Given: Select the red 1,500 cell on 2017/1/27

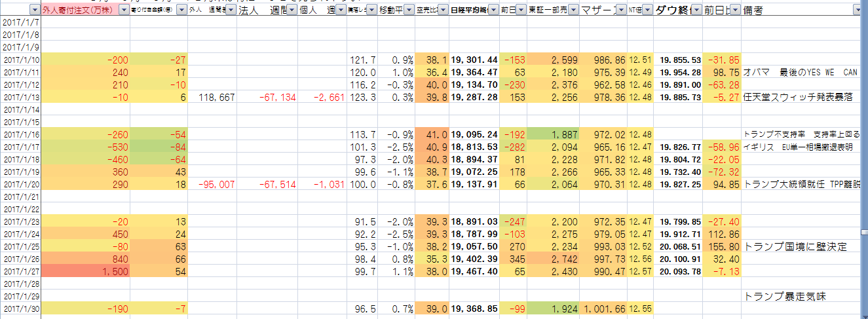Looking at the screenshot, I should click(x=85, y=271).
